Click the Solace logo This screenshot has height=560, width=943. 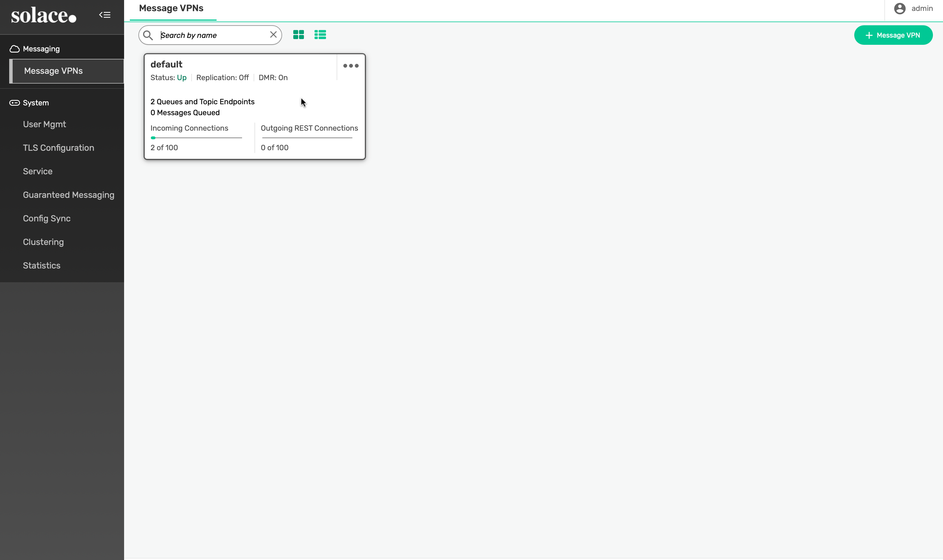click(43, 16)
